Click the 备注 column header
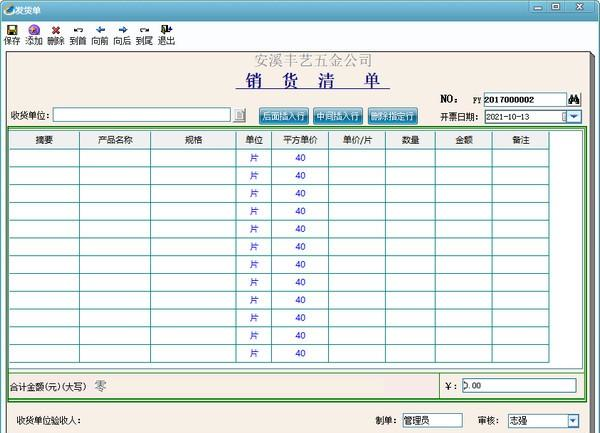600x433 pixels. point(521,140)
